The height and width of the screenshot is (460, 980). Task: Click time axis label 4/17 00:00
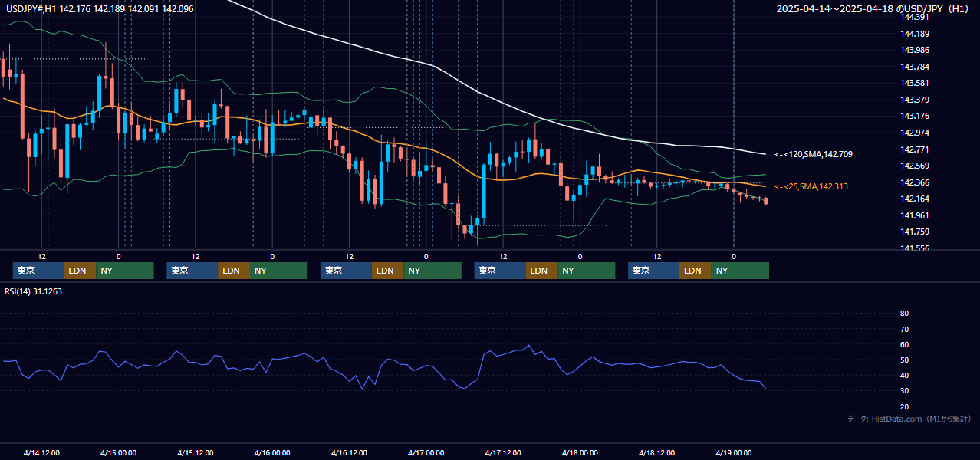click(x=426, y=452)
